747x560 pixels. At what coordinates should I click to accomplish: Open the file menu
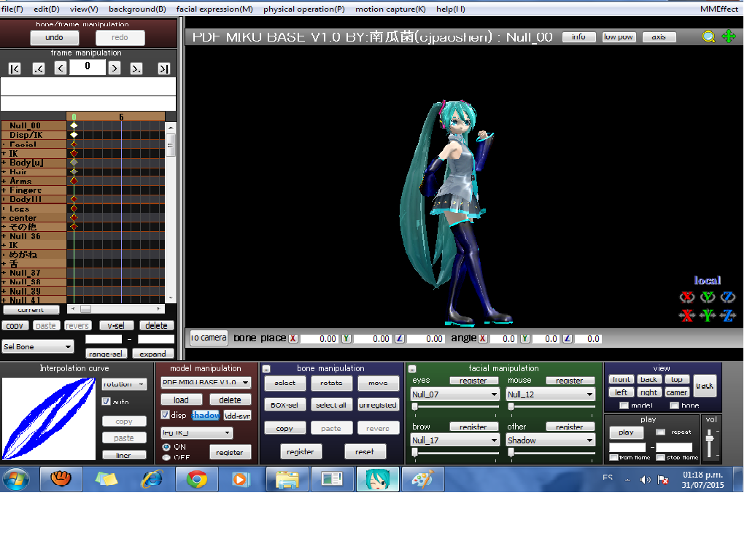click(x=12, y=9)
